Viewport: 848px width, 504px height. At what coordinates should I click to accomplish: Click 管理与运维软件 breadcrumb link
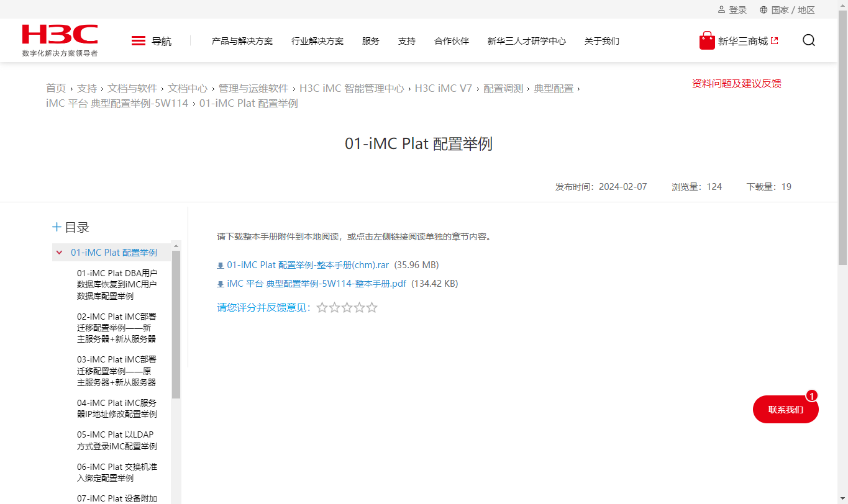(x=253, y=88)
